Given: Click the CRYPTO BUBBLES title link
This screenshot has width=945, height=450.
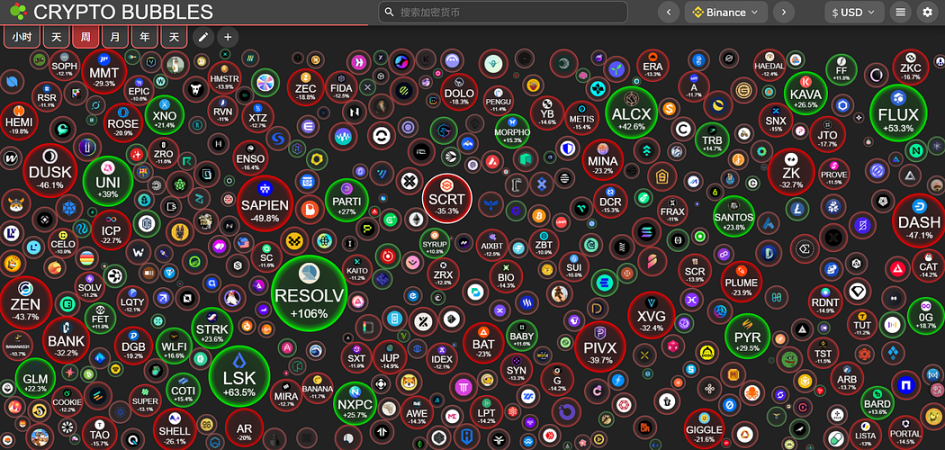Looking at the screenshot, I should [x=123, y=12].
